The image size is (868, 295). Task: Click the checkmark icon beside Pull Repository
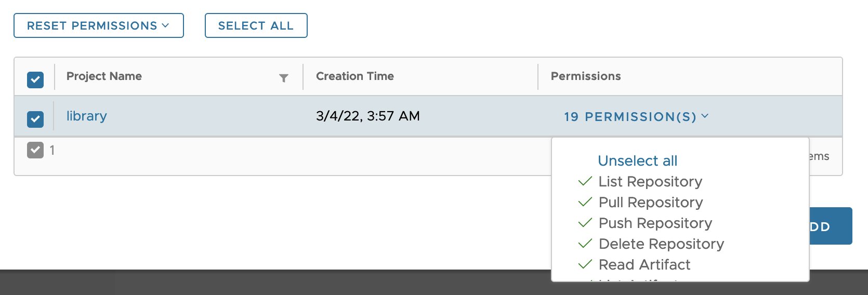[585, 202]
